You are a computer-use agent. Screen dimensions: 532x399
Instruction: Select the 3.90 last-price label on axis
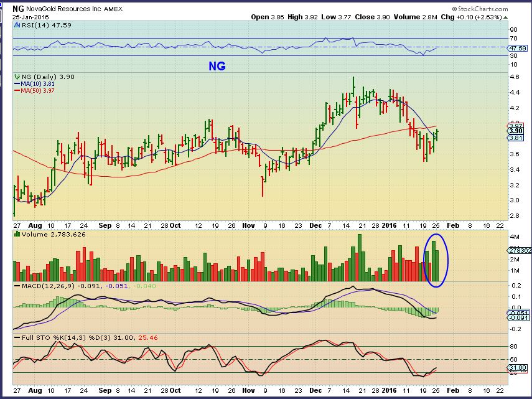[x=516, y=131]
